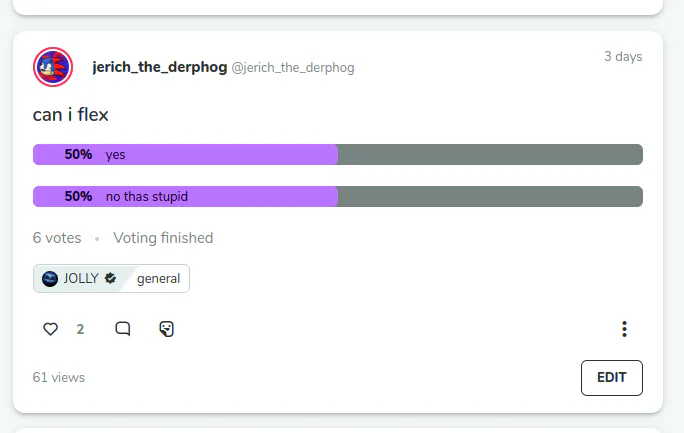
Task: Click the like count number 2
Action: pyautogui.click(x=80, y=329)
